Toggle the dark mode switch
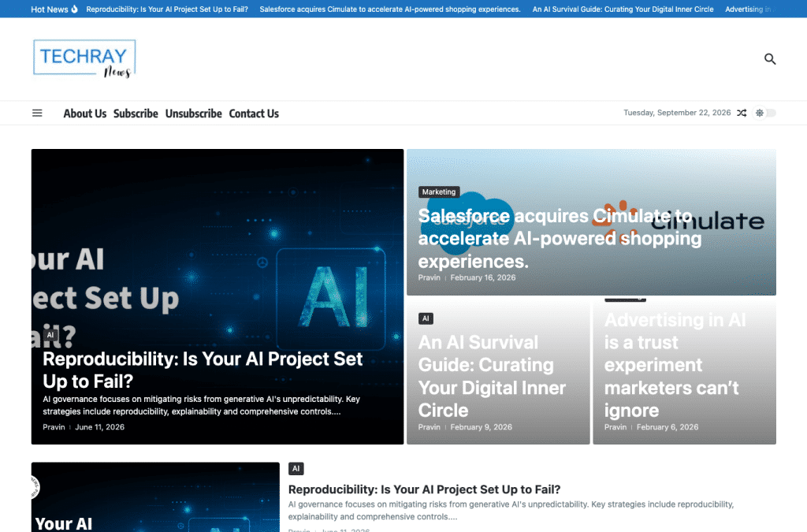This screenshot has height=532, width=807. tap(764, 113)
